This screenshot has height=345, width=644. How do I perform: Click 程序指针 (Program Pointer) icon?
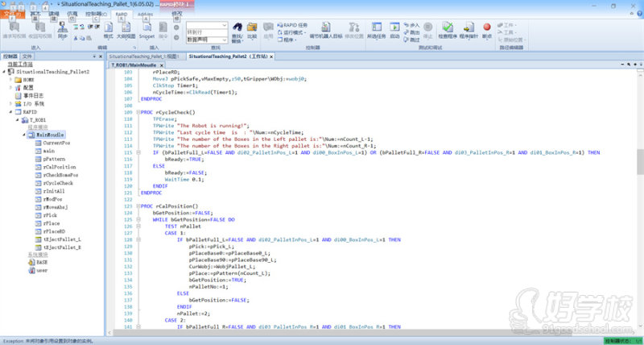pyautogui.click(x=469, y=29)
